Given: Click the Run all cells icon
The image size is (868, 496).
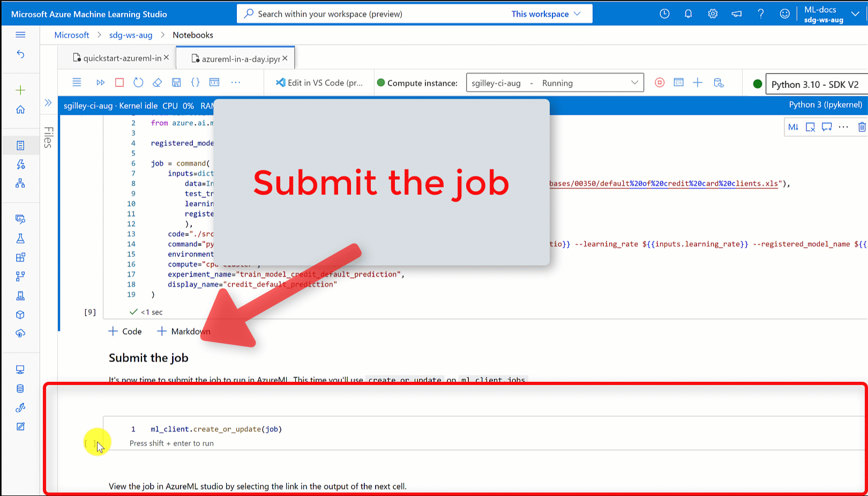Looking at the screenshot, I should point(101,82).
